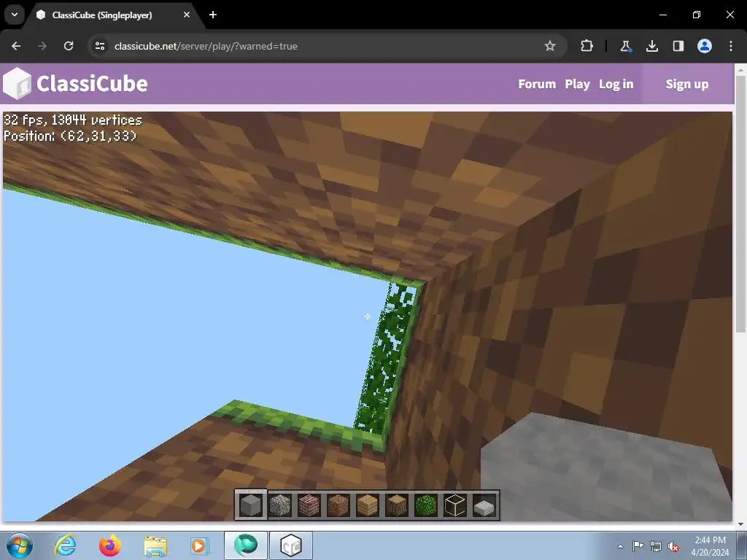747x560 pixels.
Task: Close the ClassiCube (Singleplayer) tab
Action: coord(186,15)
